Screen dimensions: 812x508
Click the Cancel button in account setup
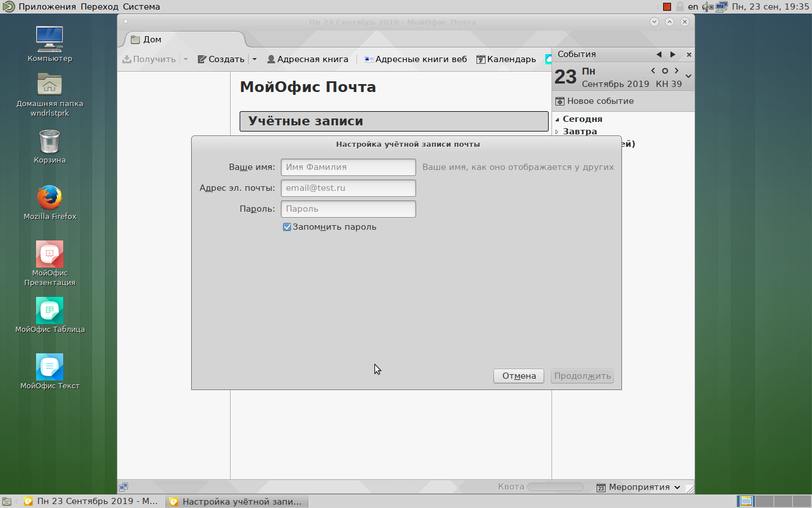click(x=519, y=376)
